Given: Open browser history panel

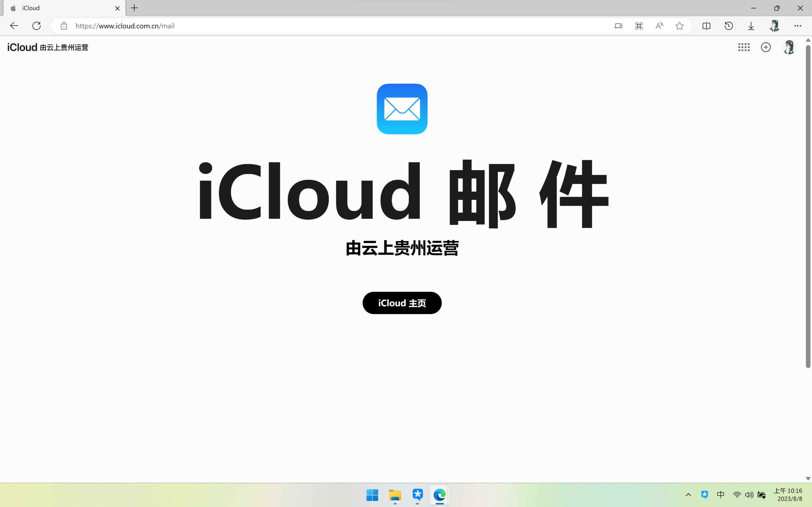Looking at the screenshot, I should [729, 26].
